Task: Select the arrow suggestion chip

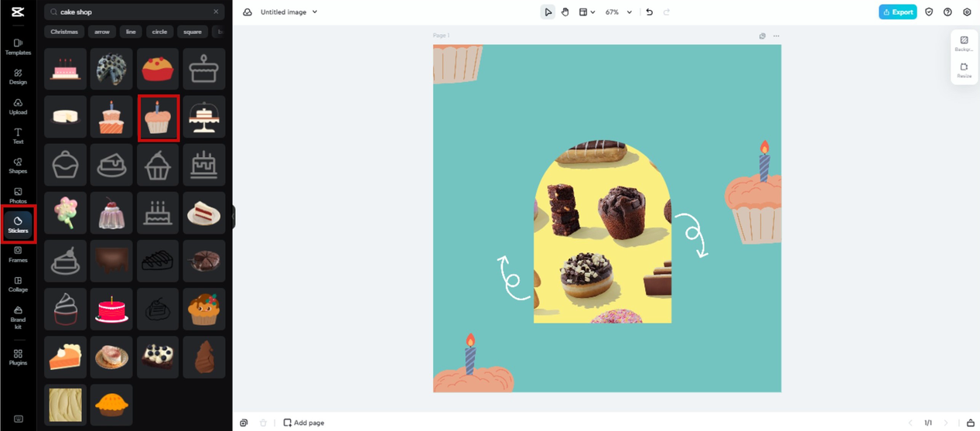Action: 102,32
